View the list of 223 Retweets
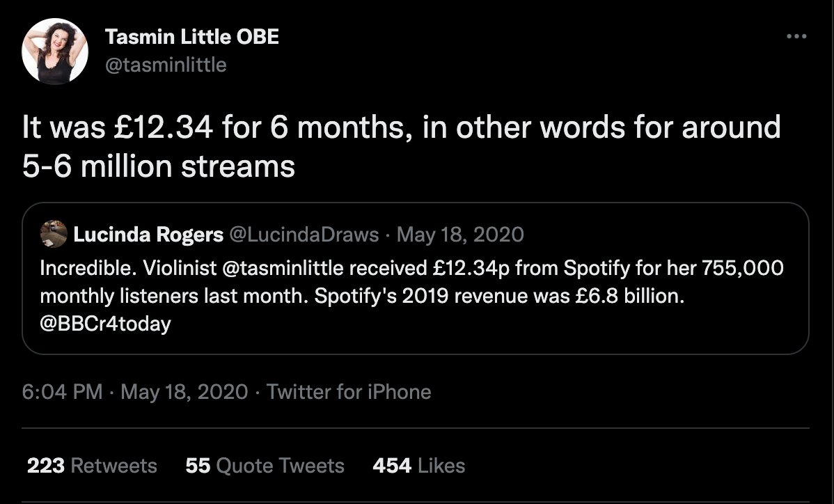This screenshot has height=504, width=834. point(91,466)
